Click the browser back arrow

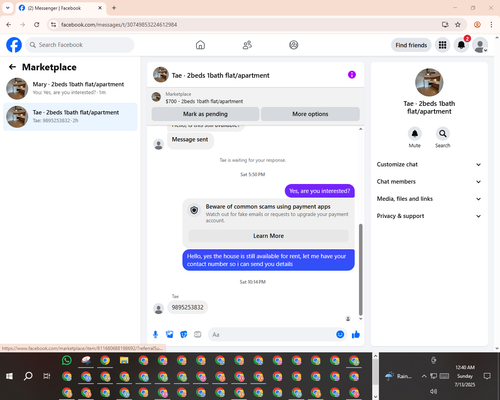click(9, 25)
